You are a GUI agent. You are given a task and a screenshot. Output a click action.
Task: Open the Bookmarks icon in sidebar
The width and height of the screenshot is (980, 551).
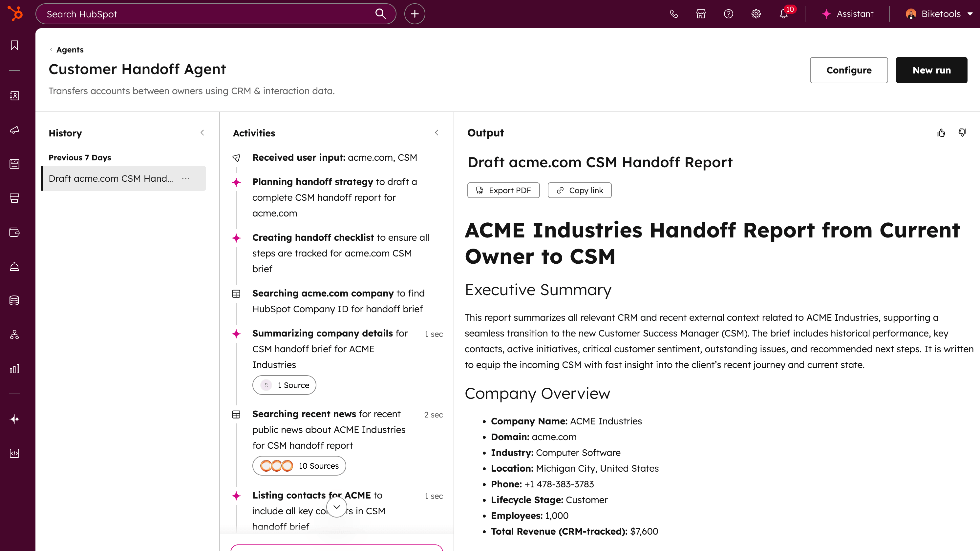14,45
